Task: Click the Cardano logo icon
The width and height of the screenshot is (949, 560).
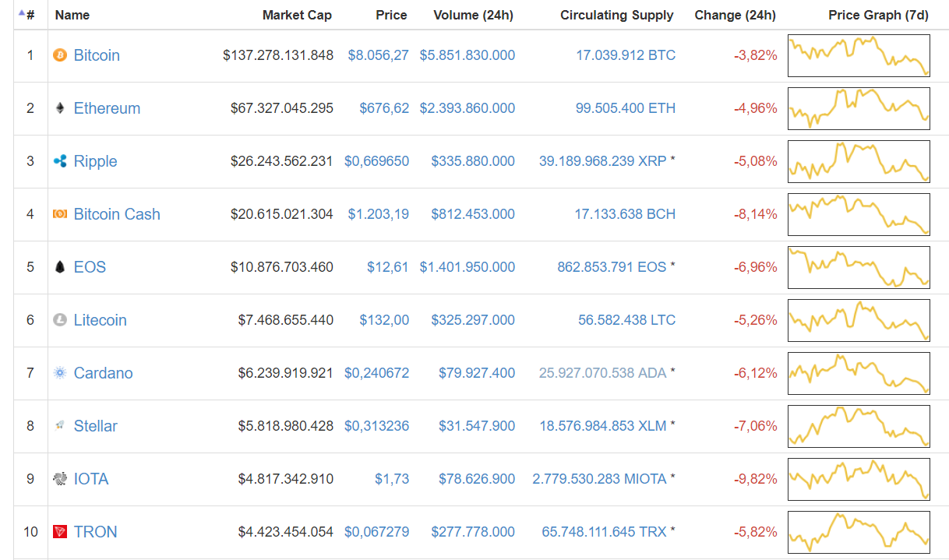Action: (x=60, y=373)
